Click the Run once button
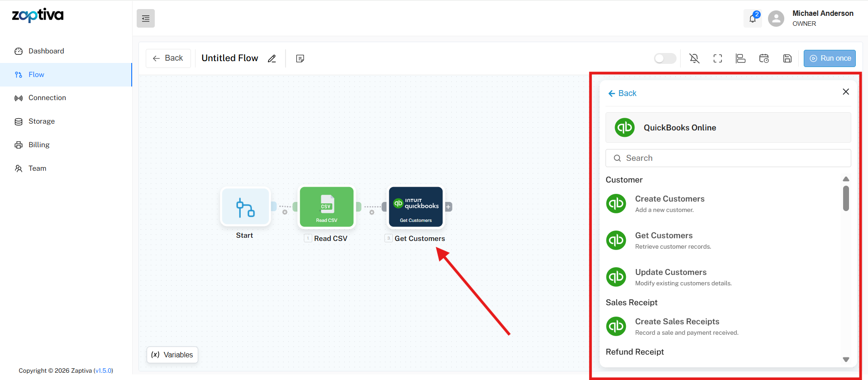Viewport: 868px width, 380px height. click(x=830, y=58)
